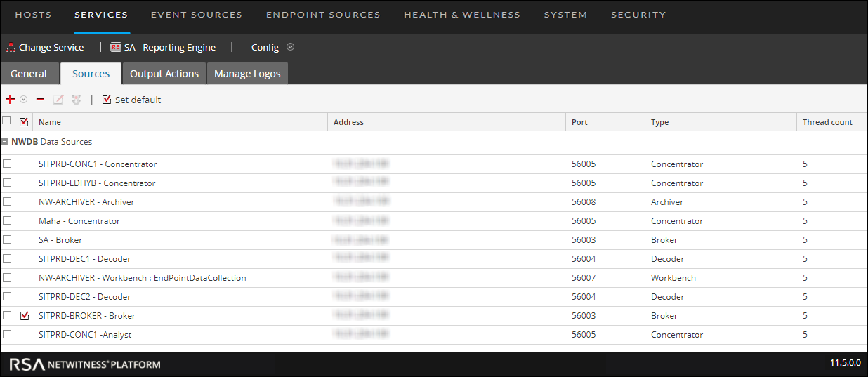The height and width of the screenshot is (377, 868).
Task: Click the Change Service hierarchy icon
Action: click(11, 48)
